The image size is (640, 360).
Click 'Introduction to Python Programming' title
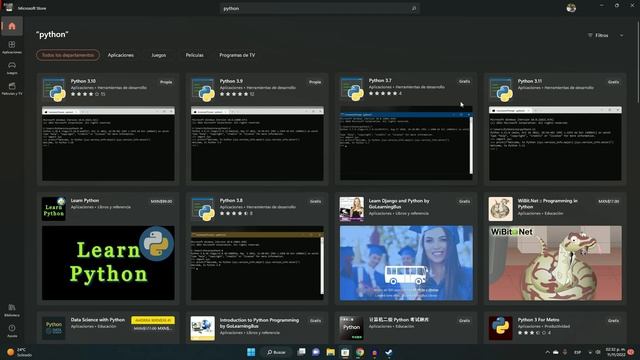tap(259, 323)
